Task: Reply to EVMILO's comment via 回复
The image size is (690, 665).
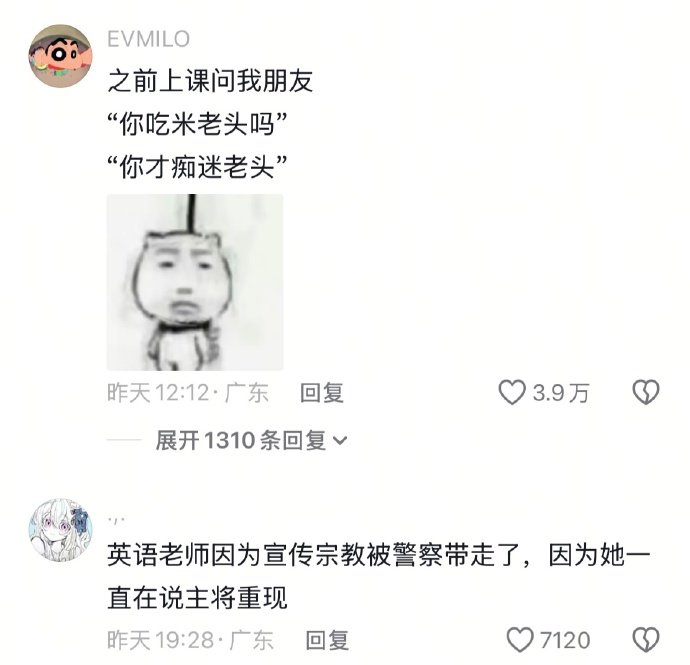Action: tap(322, 393)
